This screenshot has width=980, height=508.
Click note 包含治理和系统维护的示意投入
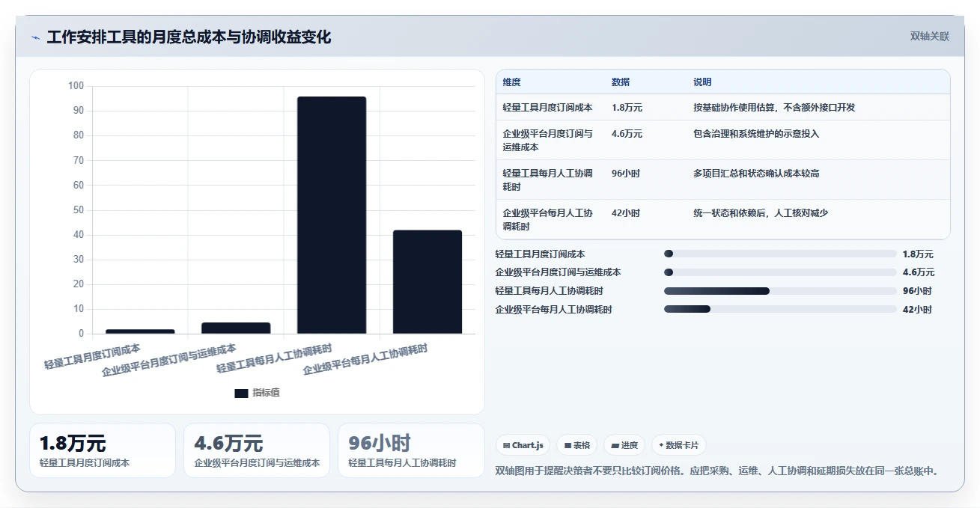pyautogui.click(x=756, y=134)
